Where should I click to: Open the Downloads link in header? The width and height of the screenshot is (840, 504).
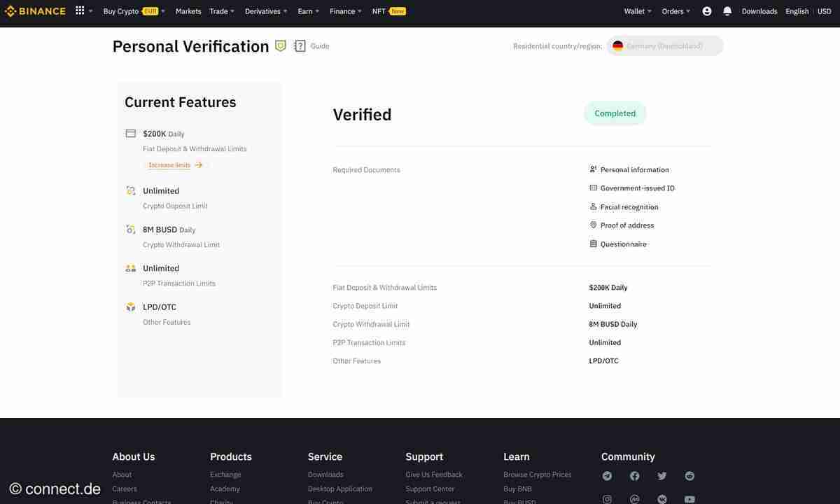pyautogui.click(x=759, y=11)
